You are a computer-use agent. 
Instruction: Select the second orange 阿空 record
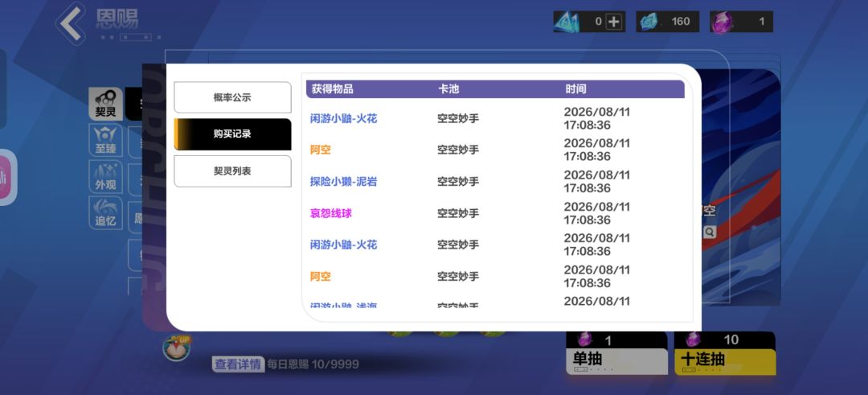pyautogui.click(x=320, y=277)
